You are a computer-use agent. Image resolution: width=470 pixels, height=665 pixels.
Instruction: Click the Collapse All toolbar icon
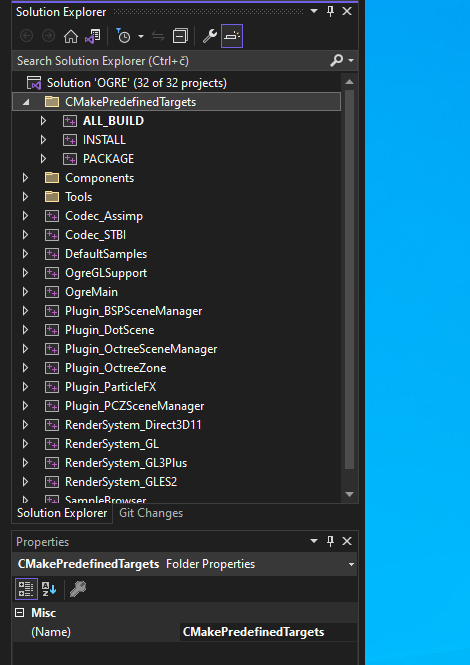pos(180,36)
